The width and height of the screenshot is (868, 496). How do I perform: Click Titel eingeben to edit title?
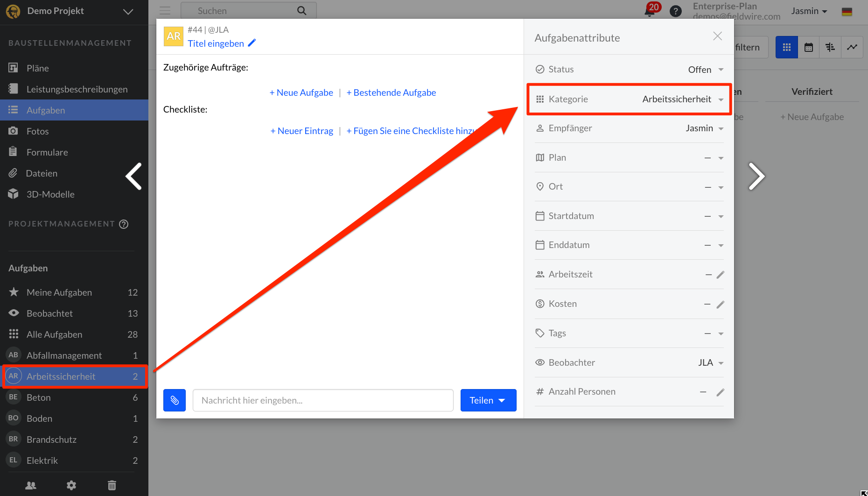click(216, 43)
